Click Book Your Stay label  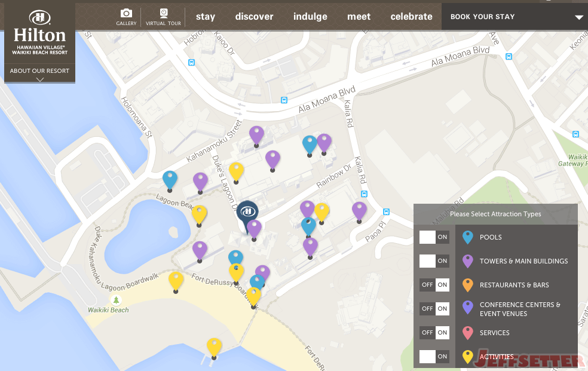tap(483, 17)
